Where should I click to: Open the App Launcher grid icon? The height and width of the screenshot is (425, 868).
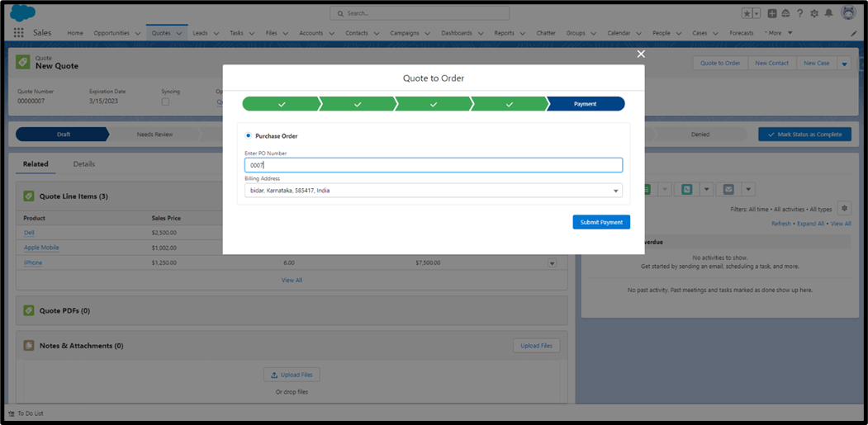point(19,33)
